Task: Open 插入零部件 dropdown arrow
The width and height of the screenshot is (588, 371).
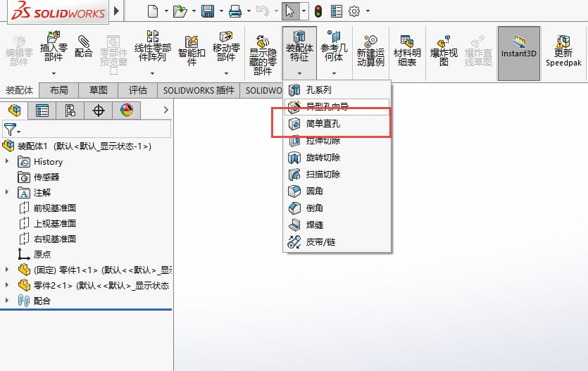Action: (x=54, y=73)
